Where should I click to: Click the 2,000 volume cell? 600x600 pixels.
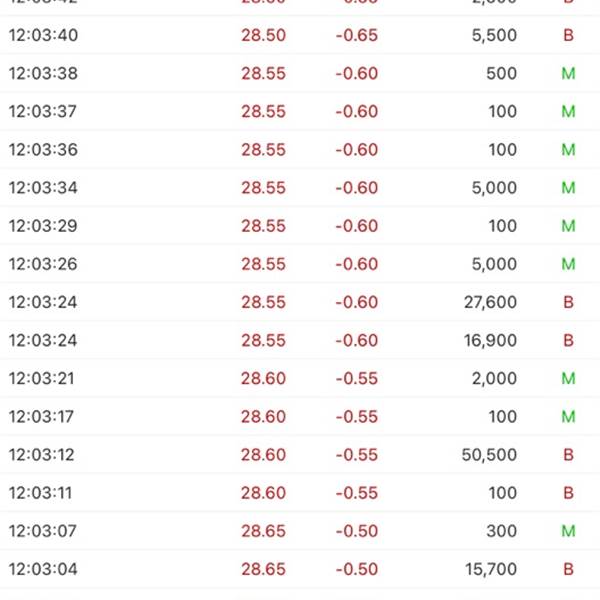[494, 379]
